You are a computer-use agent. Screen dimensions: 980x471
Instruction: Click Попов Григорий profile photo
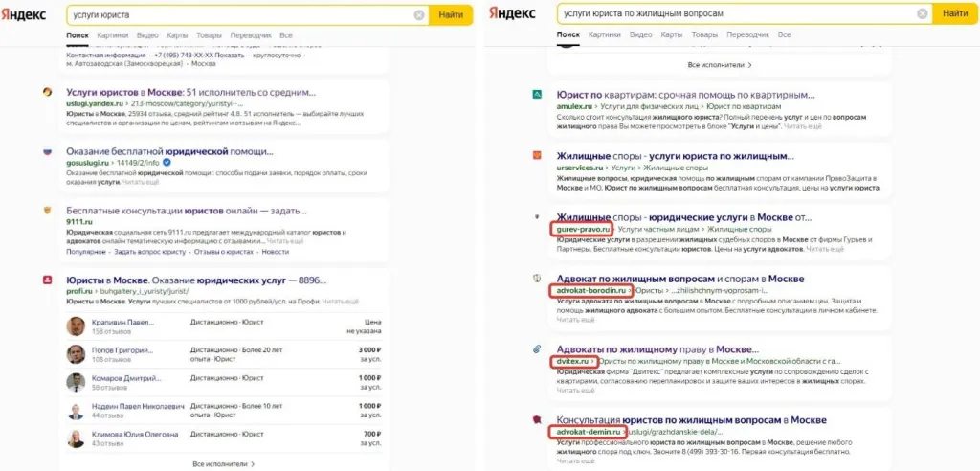(77, 354)
